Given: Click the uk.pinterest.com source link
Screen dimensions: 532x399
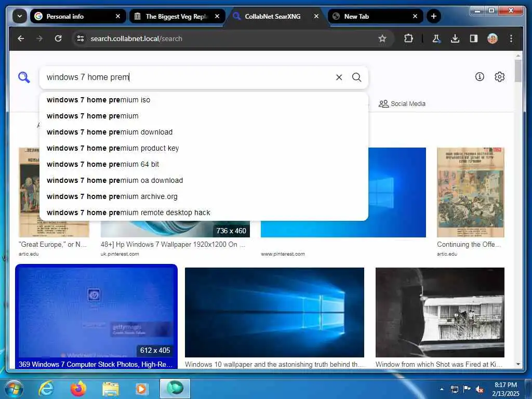Looking at the screenshot, I should (120, 254).
